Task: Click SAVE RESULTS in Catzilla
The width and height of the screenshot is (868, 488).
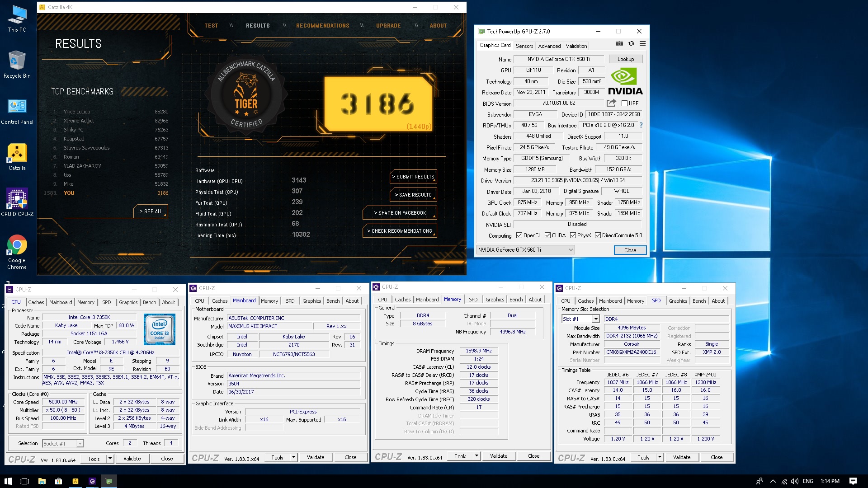Action: 413,195
